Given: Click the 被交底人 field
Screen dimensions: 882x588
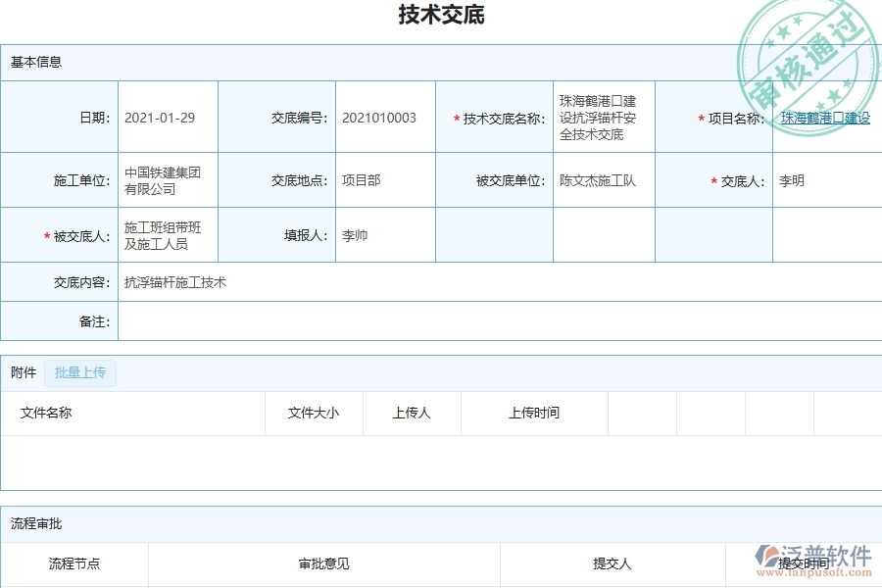Looking at the screenshot, I should pos(162,235).
